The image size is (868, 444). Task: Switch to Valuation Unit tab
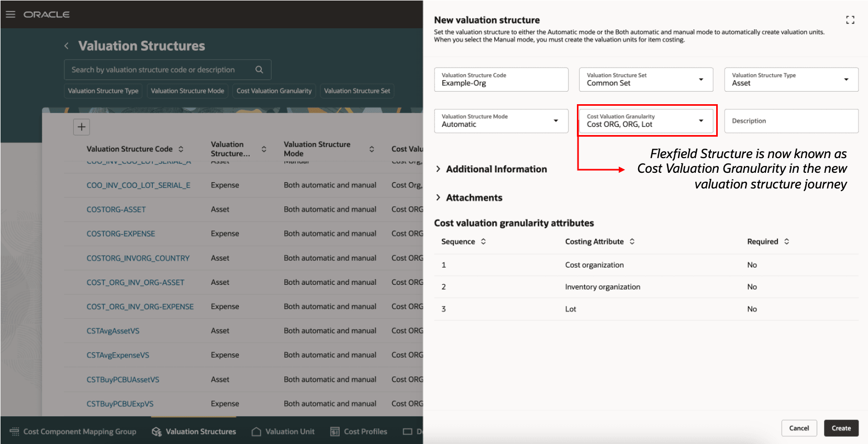(x=283, y=431)
